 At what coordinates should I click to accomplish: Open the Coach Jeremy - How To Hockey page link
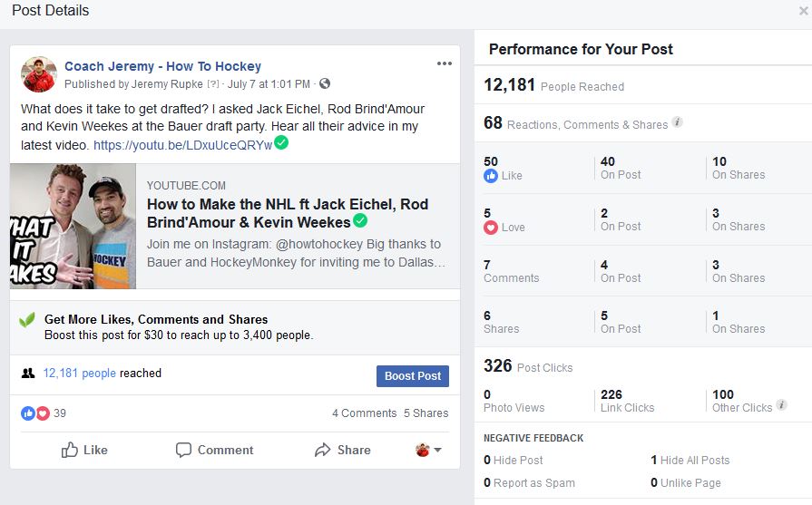pyautogui.click(x=162, y=66)
